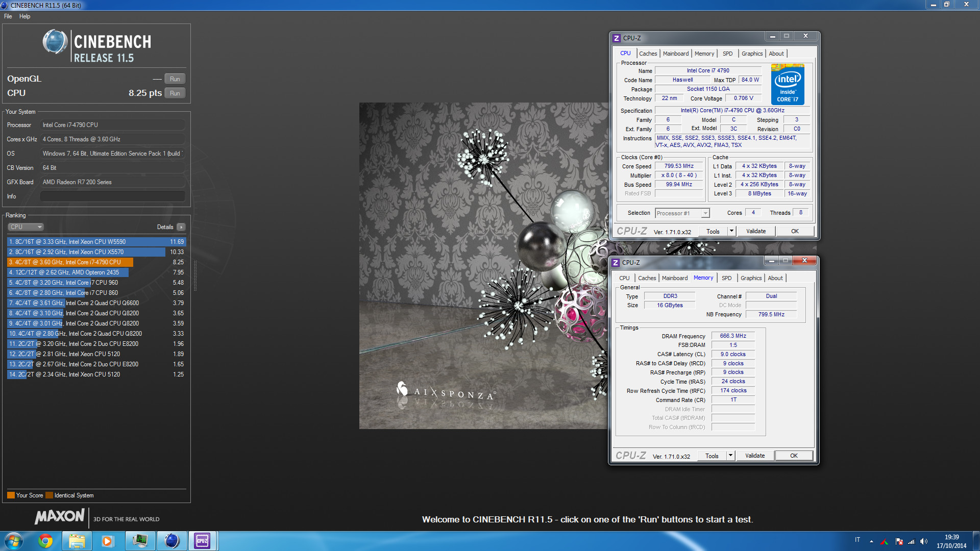Click the Your Score orange legend swatch
The width and height of the screenshot is (980, 551).
click(x=11, y=495)
